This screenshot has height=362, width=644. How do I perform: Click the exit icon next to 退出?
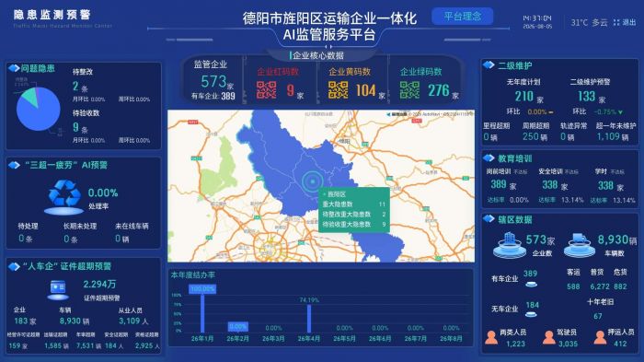(x=616, y=23)
